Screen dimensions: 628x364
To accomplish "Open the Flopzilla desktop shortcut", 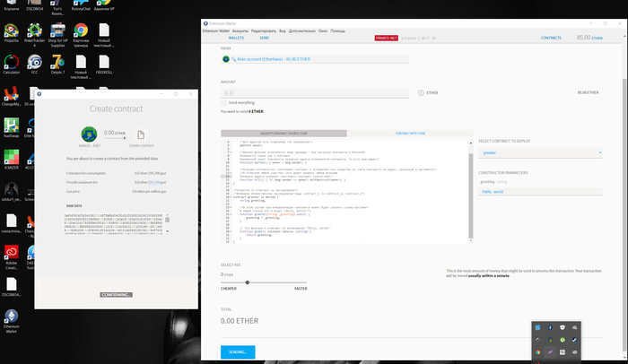I will [11, 33].
